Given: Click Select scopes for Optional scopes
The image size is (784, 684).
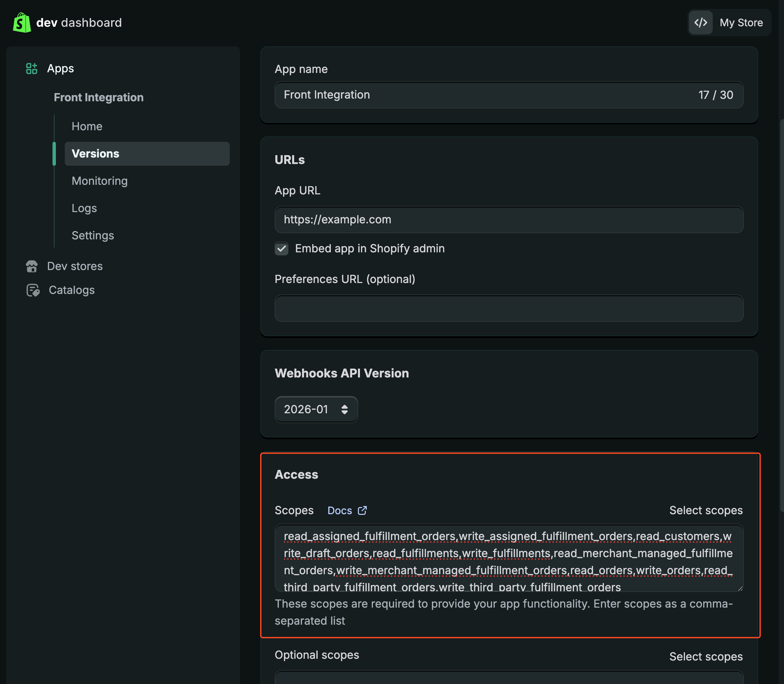Looking at the screenshot, I should 705,656.
